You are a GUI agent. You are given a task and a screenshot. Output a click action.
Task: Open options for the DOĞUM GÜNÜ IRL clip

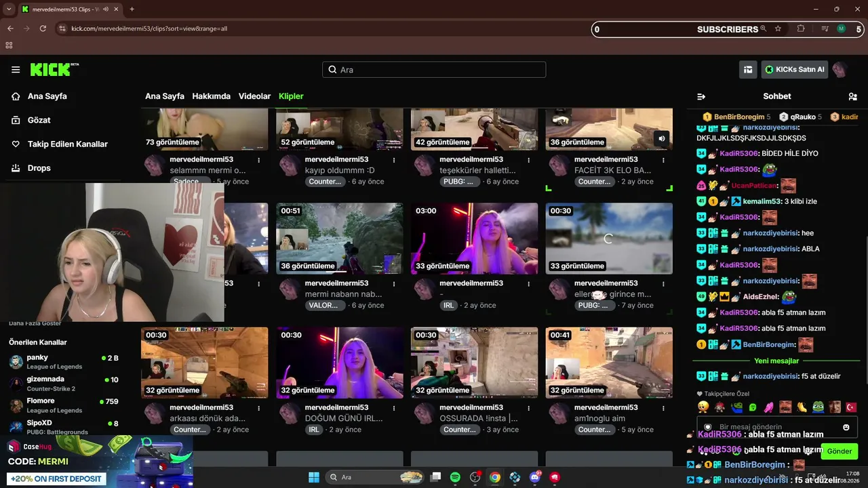393,408
